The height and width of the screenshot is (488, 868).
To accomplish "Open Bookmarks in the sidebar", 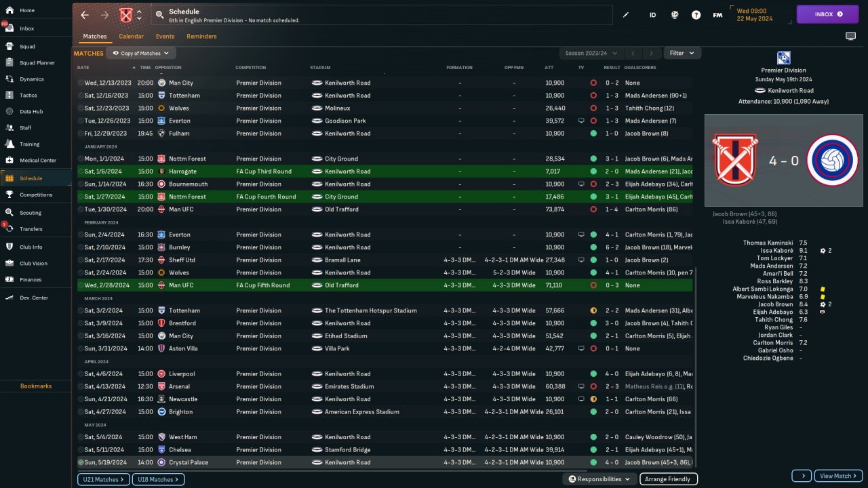I will coord(36,386).
